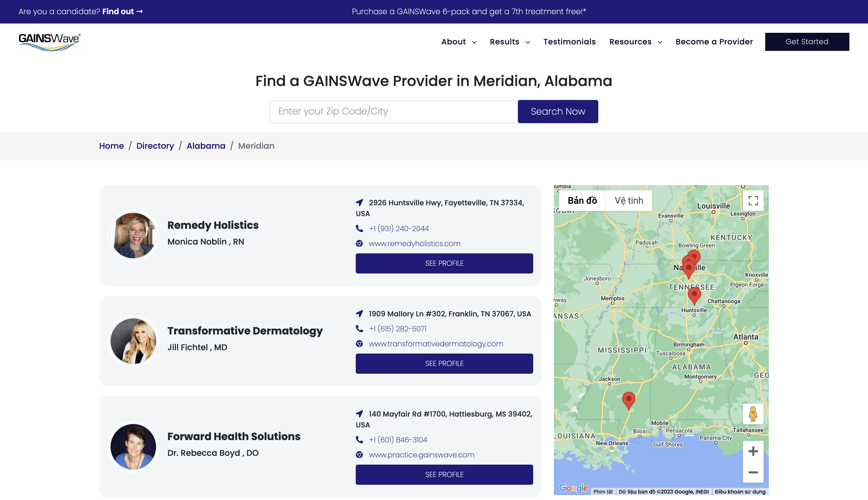Open the Resources dropdown menu

pyautogui.click(x=636, y=42)
